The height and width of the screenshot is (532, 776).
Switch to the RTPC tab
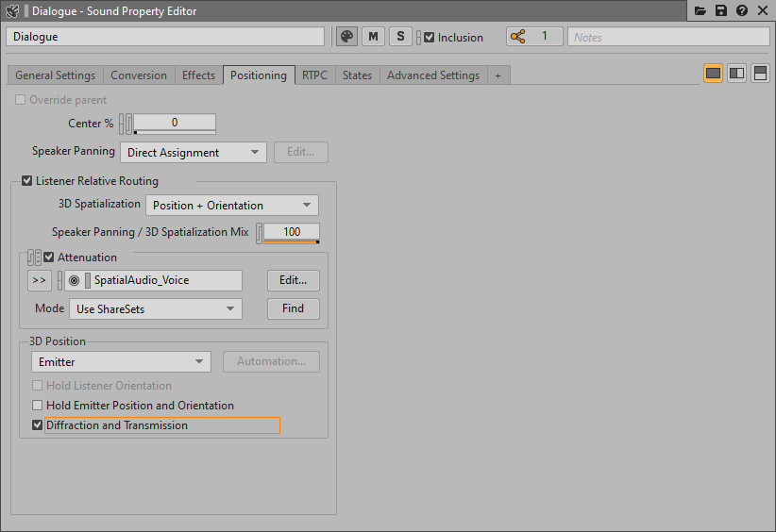(x=314, y=75)
